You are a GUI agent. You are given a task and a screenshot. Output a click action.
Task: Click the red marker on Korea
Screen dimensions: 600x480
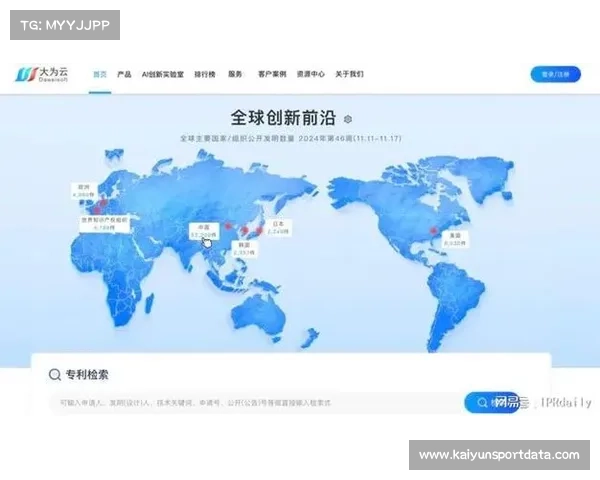click(x=247, y=231)
